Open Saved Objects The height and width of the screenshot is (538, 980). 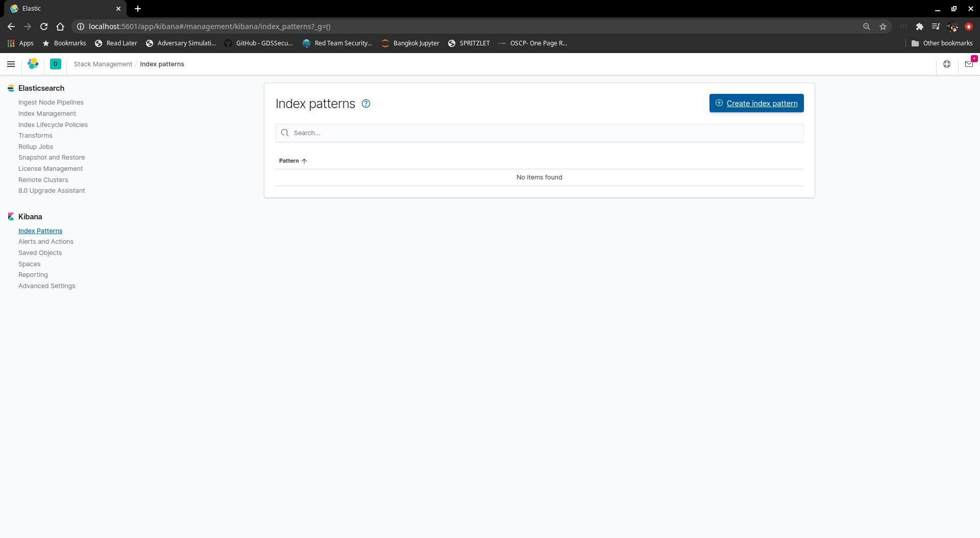coord(40,253)
